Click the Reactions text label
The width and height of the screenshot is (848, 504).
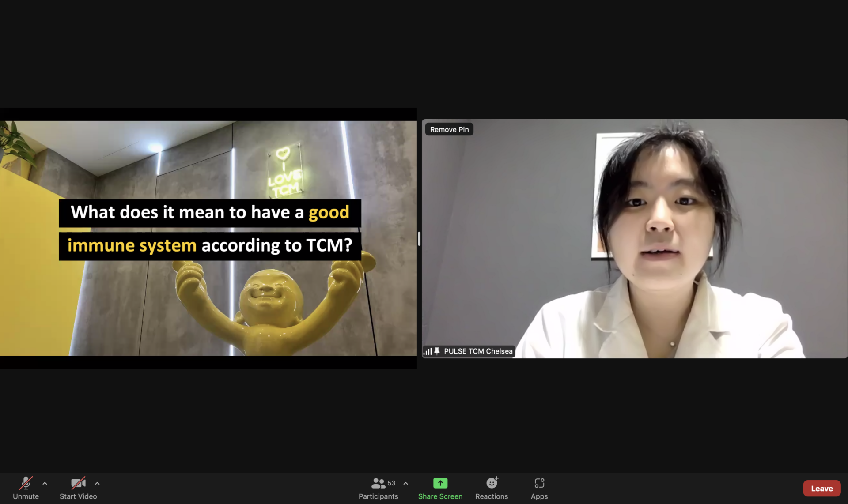coord(492,496)
